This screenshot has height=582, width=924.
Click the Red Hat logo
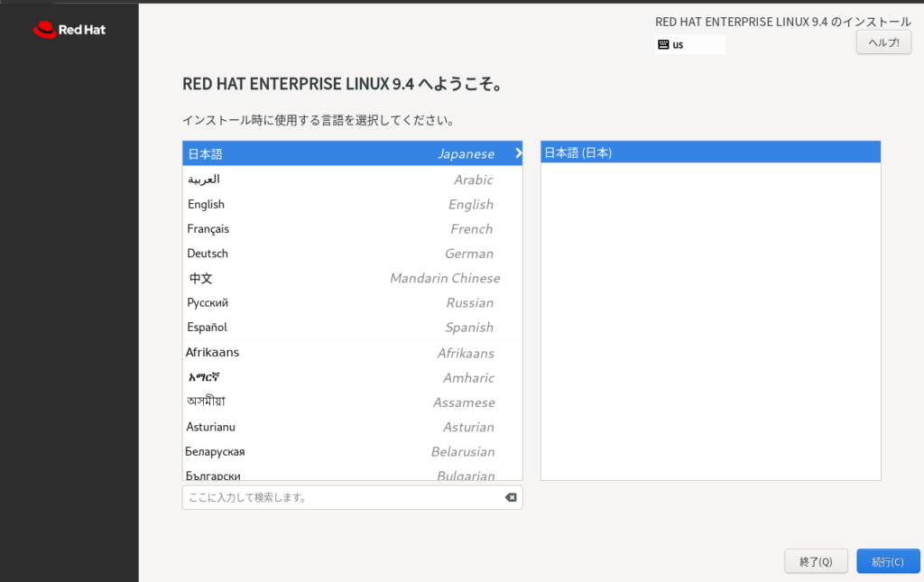[69, 30]
